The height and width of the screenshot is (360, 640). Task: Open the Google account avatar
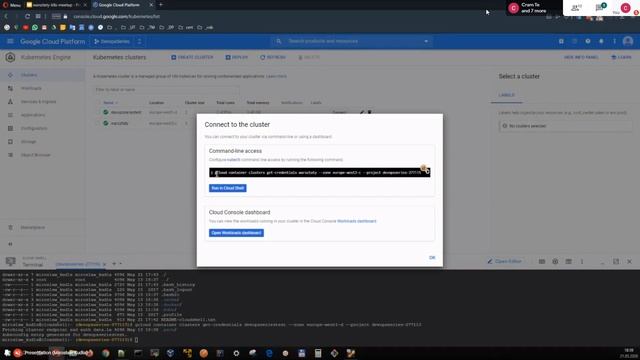point(628,41)
